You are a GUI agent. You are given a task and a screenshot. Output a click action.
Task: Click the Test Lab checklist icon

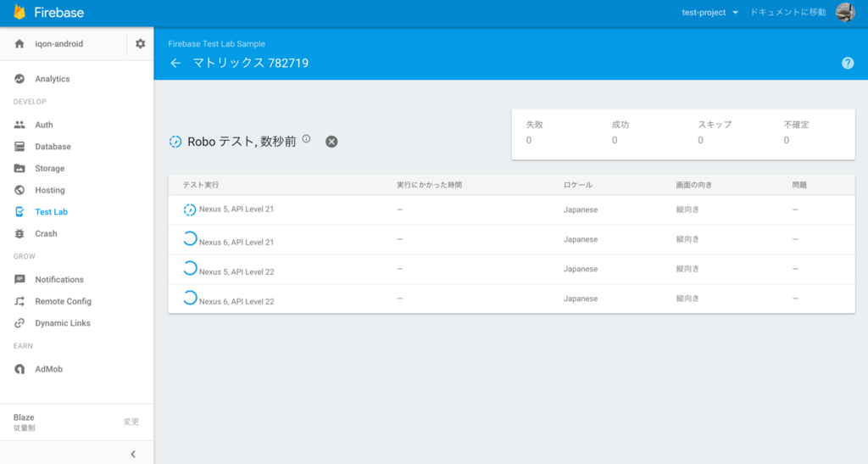[19, 211]
